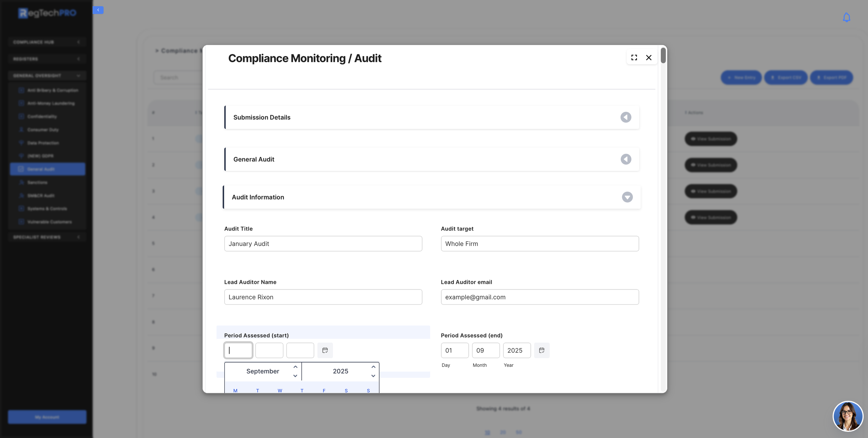868x438 pixels.
Task: Click the modal vertical scrollbar
Action: 663,56
